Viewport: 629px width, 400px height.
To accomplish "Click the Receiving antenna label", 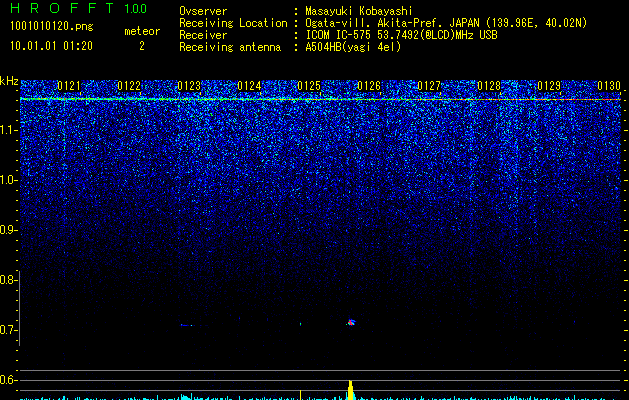I will [230, 47].
